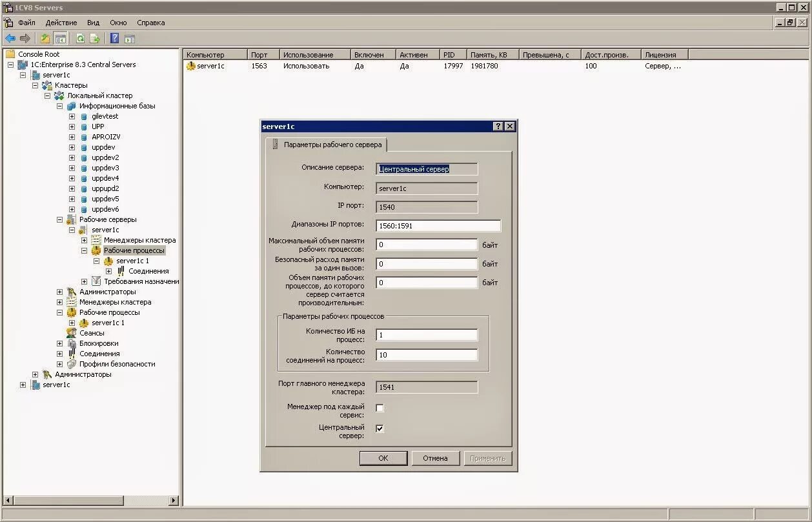Collapse the 1C:Enterprise 8.3 Central Servers node
This screenshot has width=812, height=522.
click(x=10, y=65)
